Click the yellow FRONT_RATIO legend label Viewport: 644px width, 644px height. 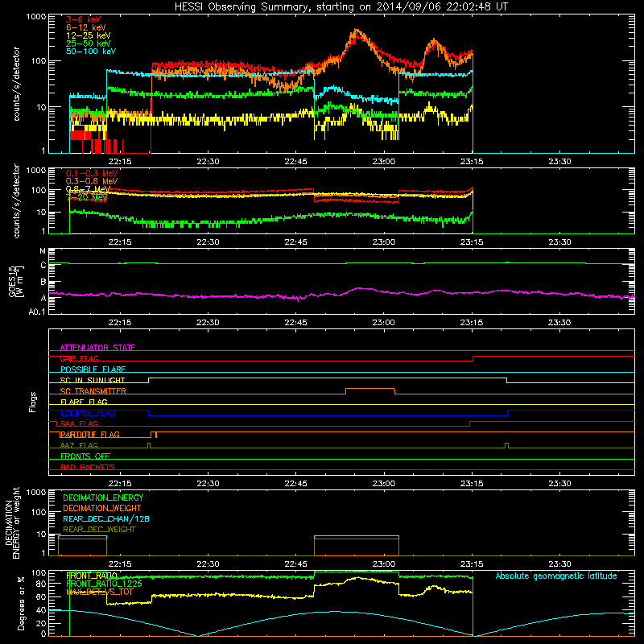pyautogui.click(x=92, y=576)
